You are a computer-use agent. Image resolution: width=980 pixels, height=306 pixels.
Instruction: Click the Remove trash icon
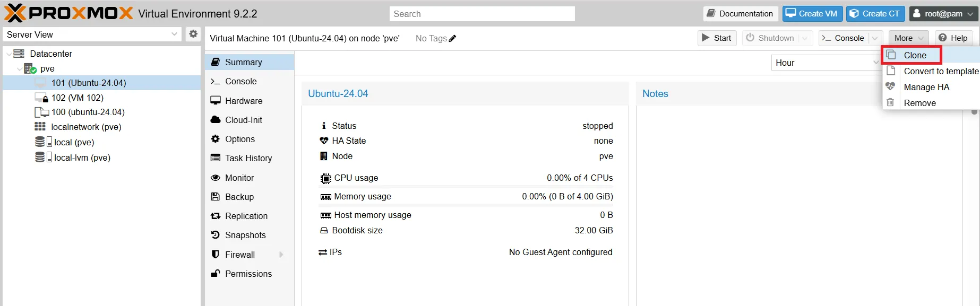(x=890, y=102)
